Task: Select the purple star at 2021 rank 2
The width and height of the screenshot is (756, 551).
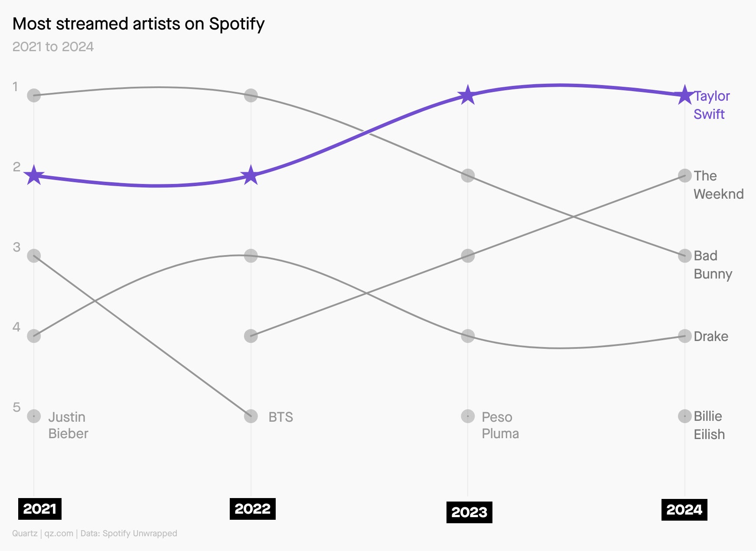Action: pyautogui.click(x=34, y=175)
